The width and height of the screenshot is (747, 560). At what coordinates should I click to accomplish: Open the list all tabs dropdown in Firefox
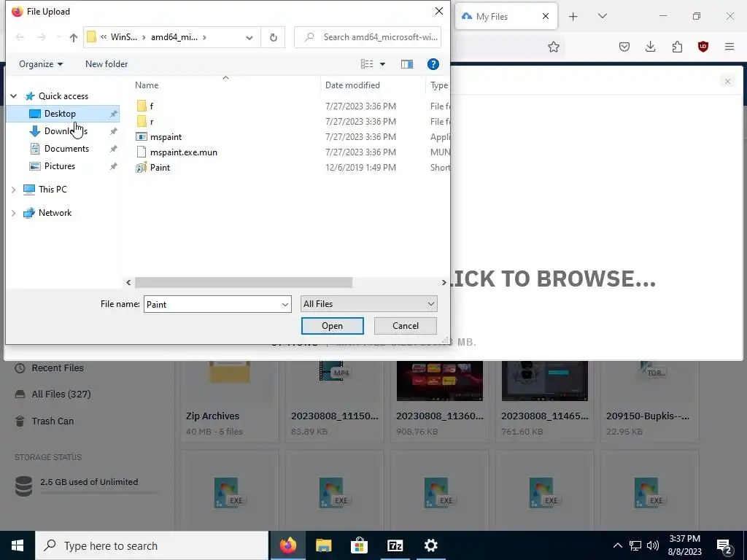coord(602,16)
